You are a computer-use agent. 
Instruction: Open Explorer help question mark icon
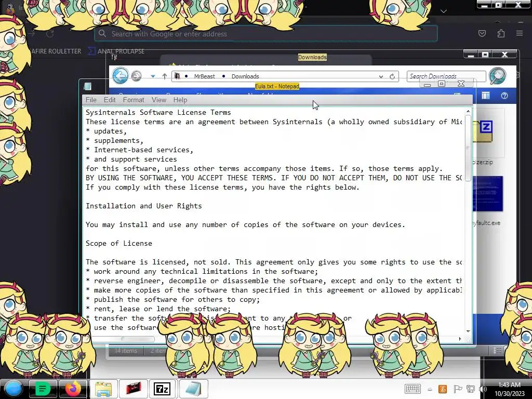(x=504, y=96)
